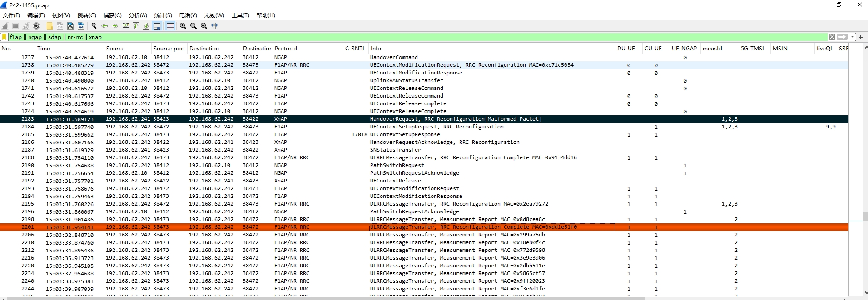This screenshot has height=300, width=868.
Task: Open the 无线(W) menu
Action: click(214, 15)
